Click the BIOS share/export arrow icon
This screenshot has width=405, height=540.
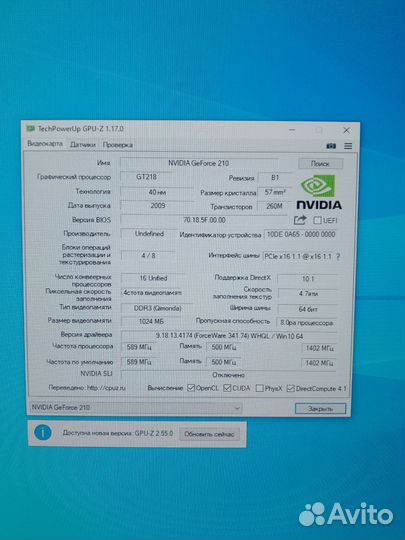[x=300, y=220]
